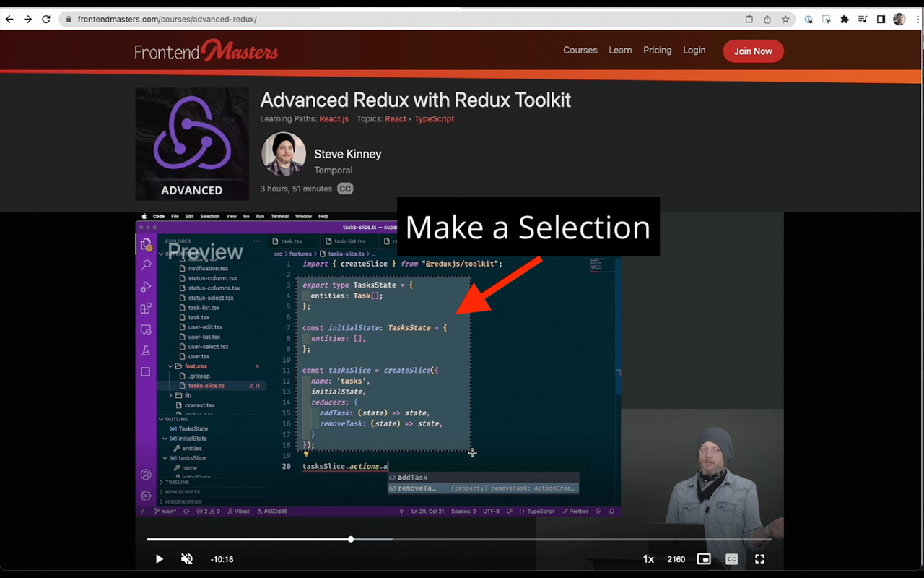This screenshot has height=578, width=924.
Task: Select the Extensions icon in video's VS Code
Action: (x=146, y=308)
